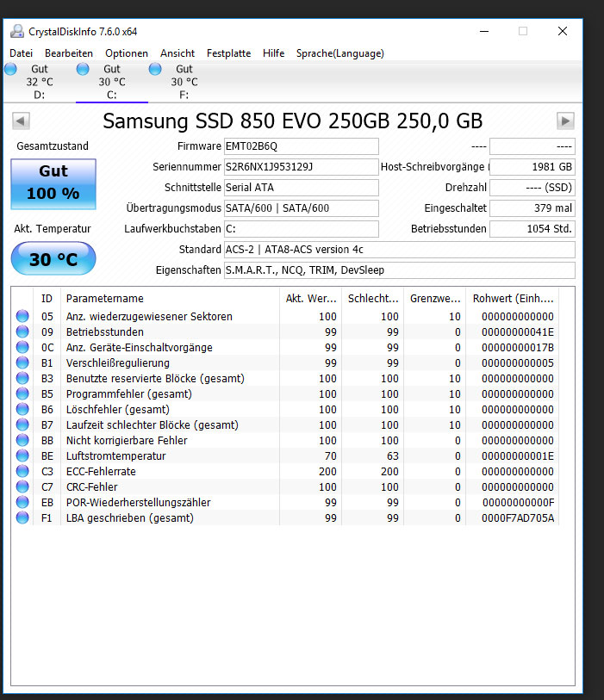Image resolution: width=604 pixels, height=700 pixels.
Task: Click the Rohwert column header
Action: click(513, 298)
